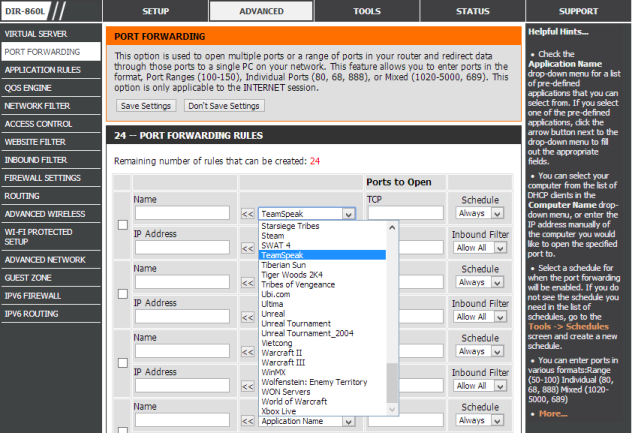Open Virtual Server in sidebar

(50, 34)
